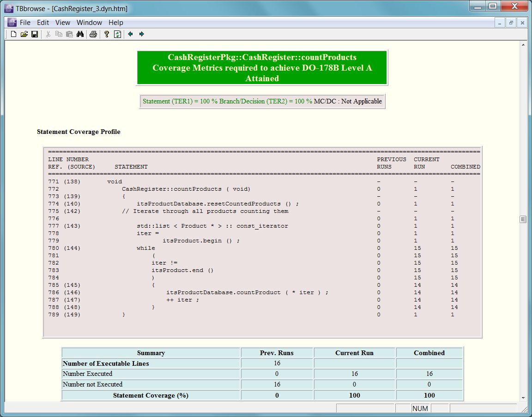Click the scrollbar down arrow
The width and height of the screenshot is (532, 417).
point(523,398)
